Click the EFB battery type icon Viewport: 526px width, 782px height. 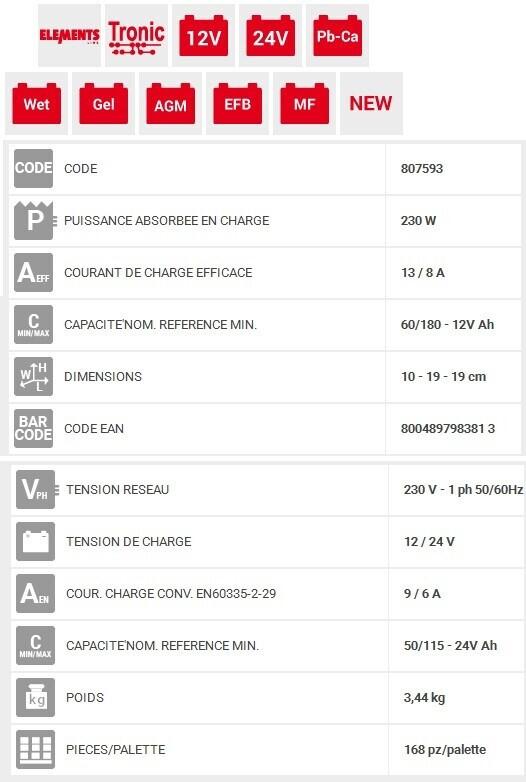(x=237, y=103)
